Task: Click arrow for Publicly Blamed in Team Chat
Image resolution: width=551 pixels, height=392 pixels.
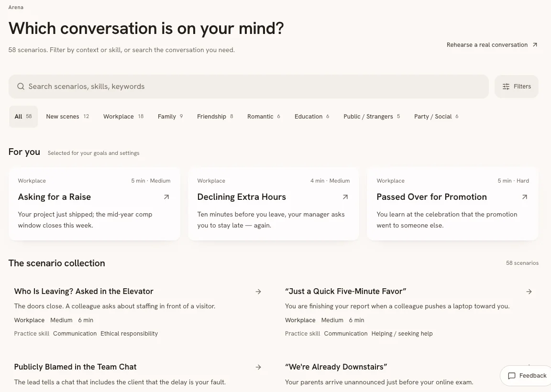Action: (258, 367)
